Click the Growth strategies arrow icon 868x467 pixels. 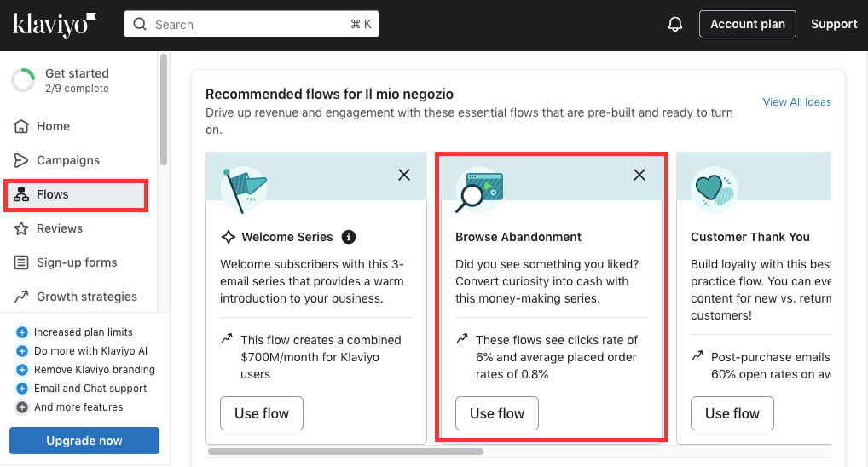click(21, 297)
